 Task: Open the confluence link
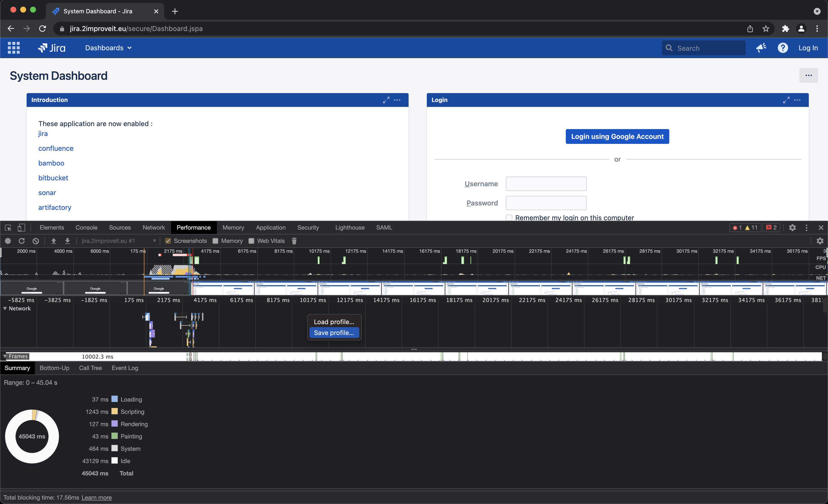point(56,149)
